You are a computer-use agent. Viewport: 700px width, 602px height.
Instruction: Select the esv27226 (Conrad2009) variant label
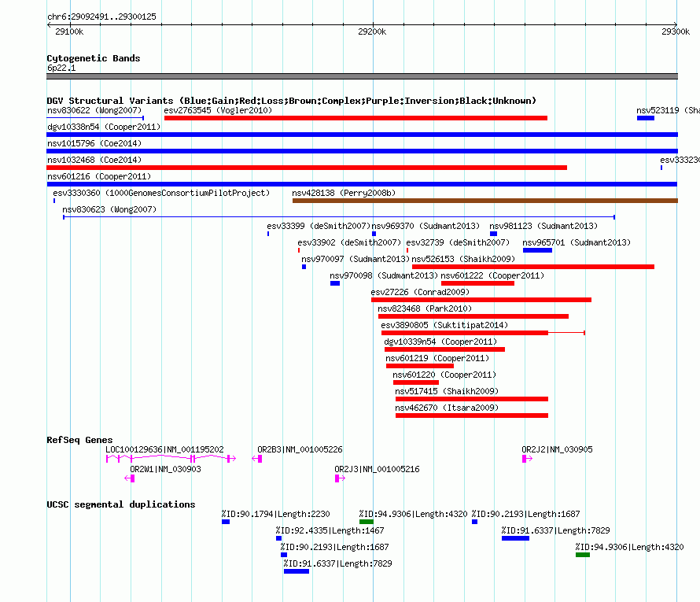coord(420,292)
